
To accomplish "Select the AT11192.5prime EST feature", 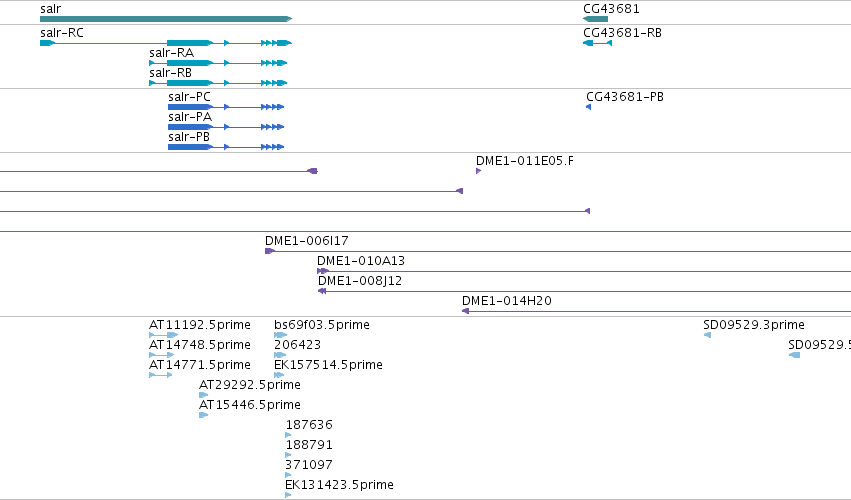I will click(163, 335).
